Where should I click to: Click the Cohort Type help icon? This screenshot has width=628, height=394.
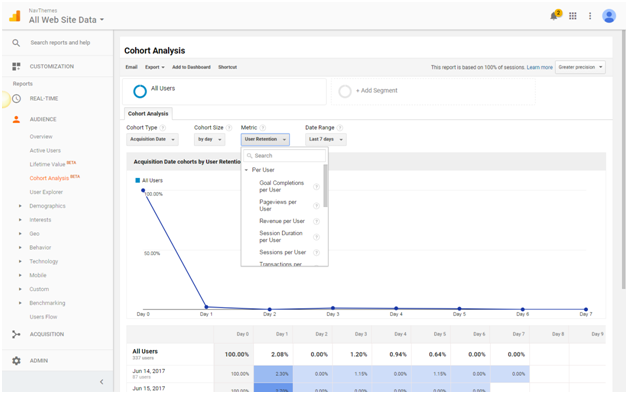pos(163,128)
